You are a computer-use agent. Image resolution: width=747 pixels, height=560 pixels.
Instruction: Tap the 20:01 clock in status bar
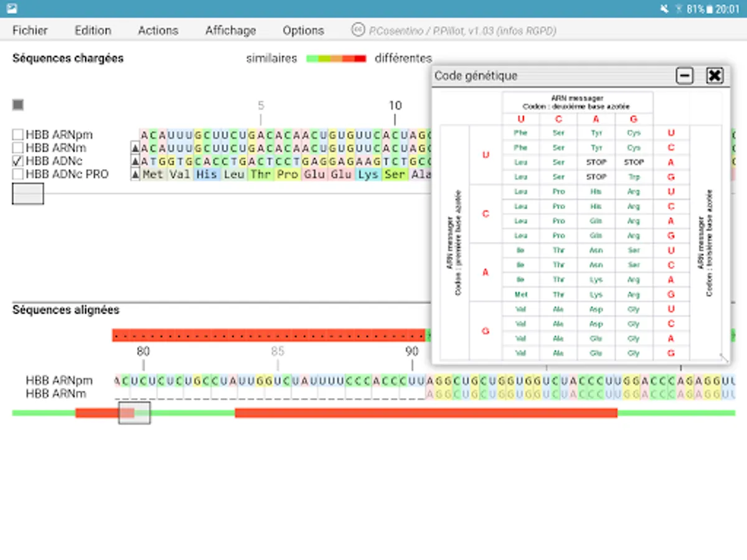click(x=728, y=9)
